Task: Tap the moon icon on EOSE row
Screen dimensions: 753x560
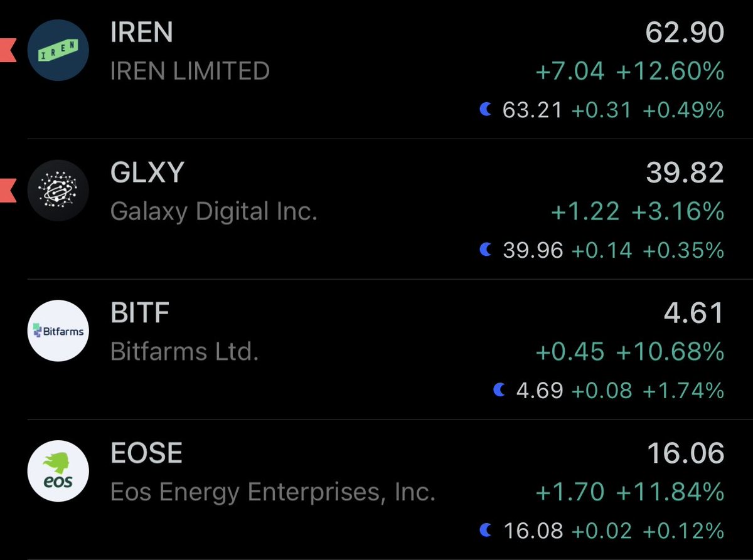Action: coord(486,531)
